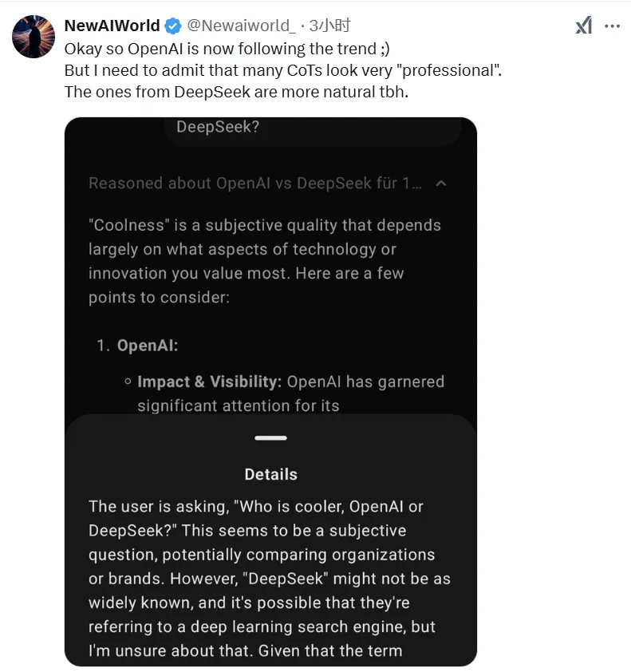Open the three-dot more options menu
Screen dimensions: 631x672
[612, 26]
